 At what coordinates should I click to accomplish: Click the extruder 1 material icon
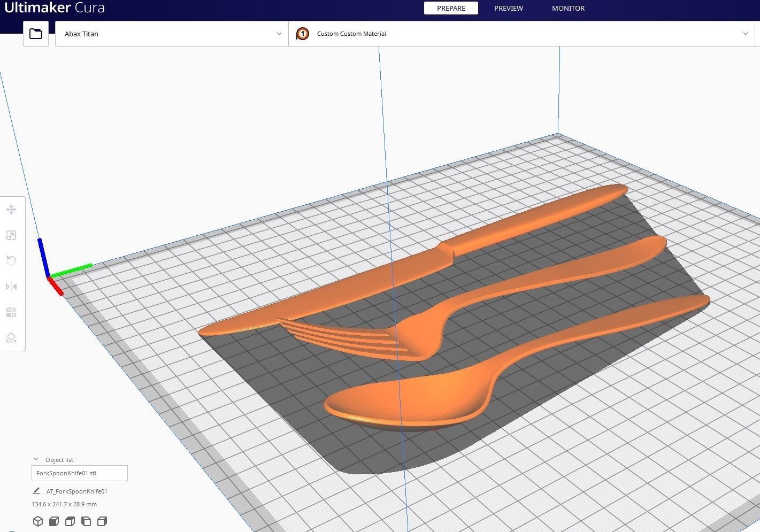tap(303, 34)
